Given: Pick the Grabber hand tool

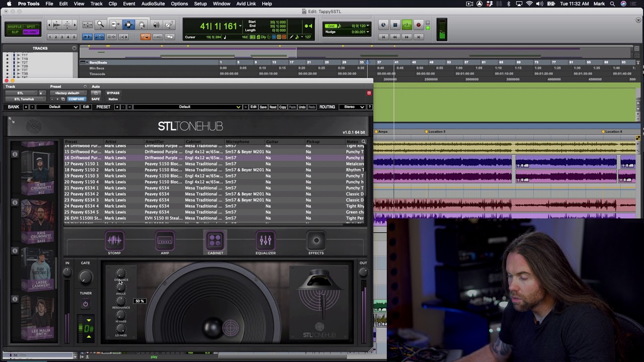Looking at the screenshot, I should pyautogui.click(x=142, y=24).
